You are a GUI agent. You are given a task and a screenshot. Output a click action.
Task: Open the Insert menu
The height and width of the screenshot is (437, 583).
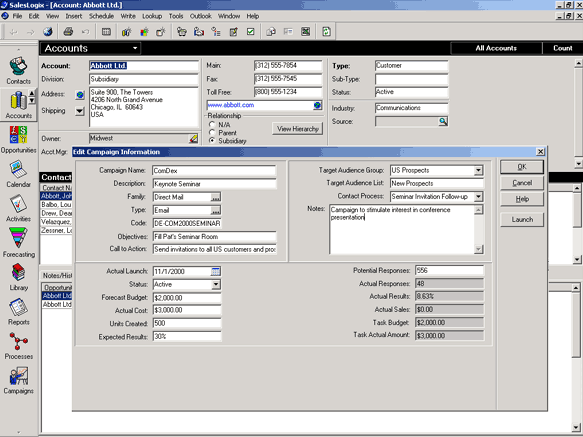click(74, 16)
